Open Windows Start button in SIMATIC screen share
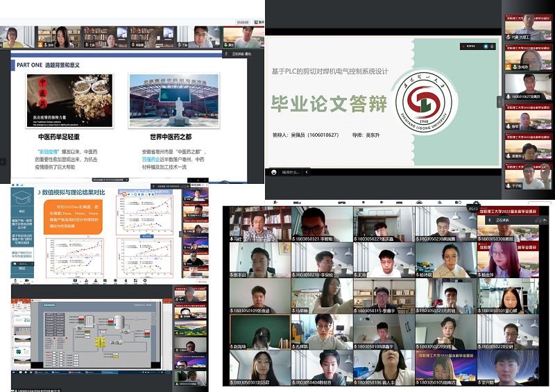This screenshot has width=555, height=392. click(x=14, y=372)
